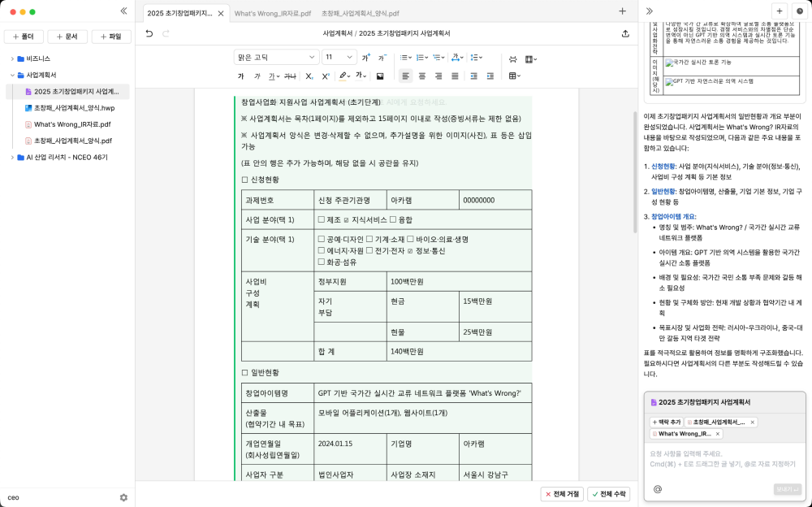
Task: Uncheck the 지식서비스 checkbox
Action: pos(347,220)
